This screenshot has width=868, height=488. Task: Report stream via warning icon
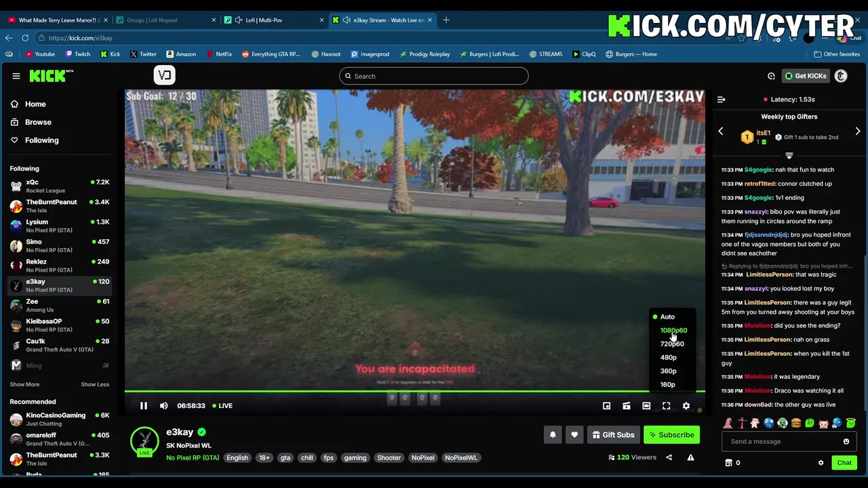690,457
